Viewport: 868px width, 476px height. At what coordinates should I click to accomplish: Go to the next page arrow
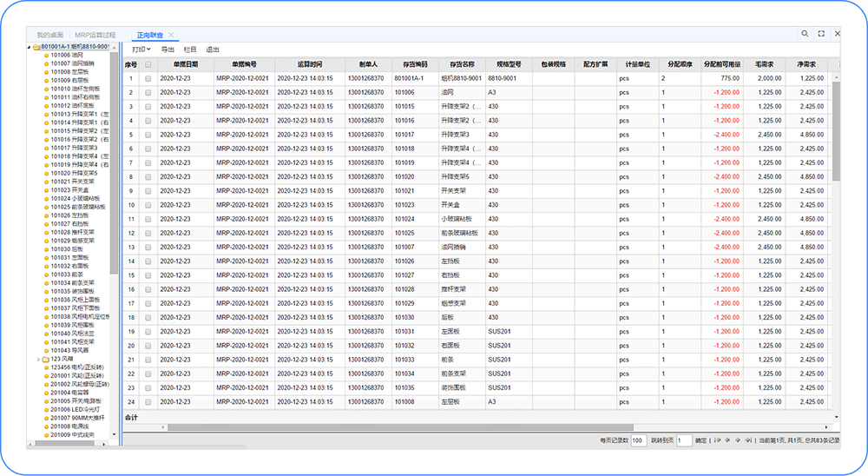click(738, 440)
